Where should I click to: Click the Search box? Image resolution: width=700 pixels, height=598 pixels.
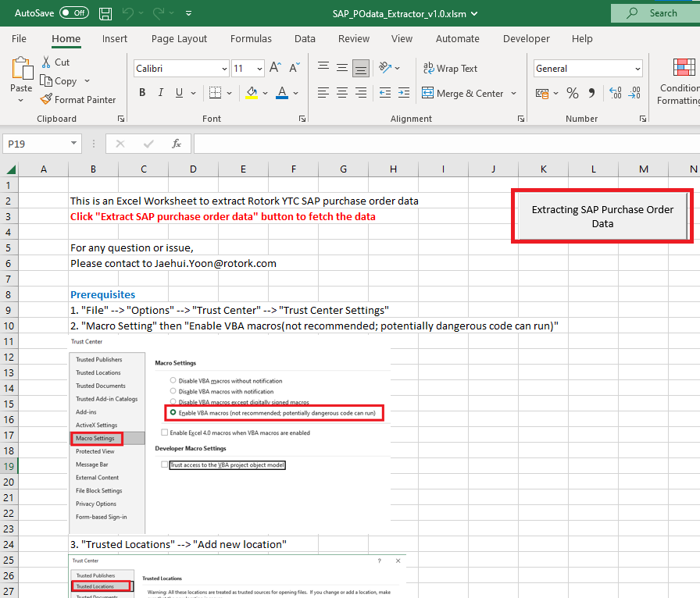pyautogui.click(x=655, y=13)
